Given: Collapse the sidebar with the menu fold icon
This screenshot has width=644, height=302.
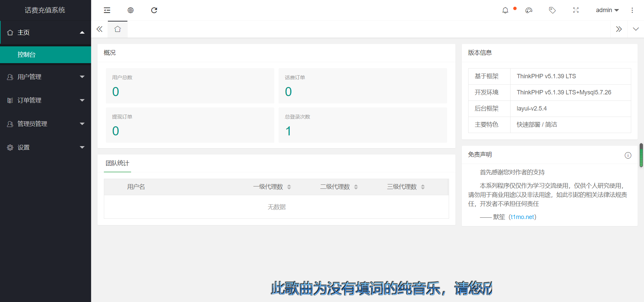Looking at the screenshot, I should [107, 10].
